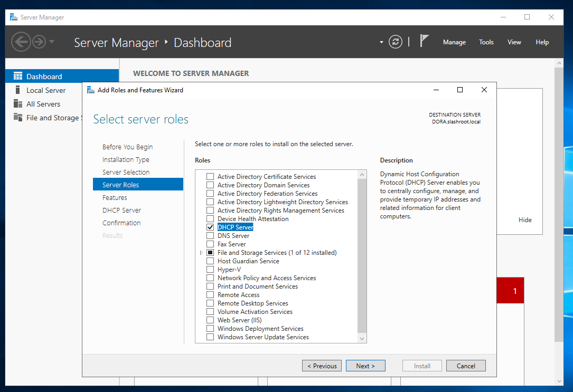Go to Features step in wizard
573x392 pixels.
point(115,197)
